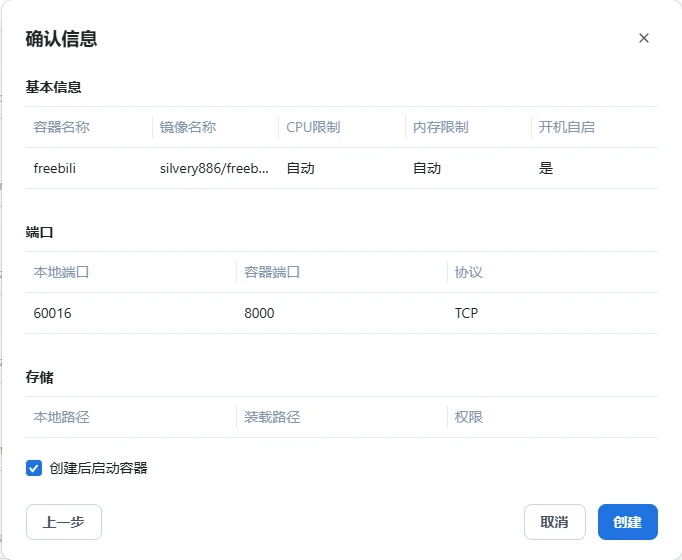Click the 装载路径 storage column header
Viewport: 682px width, 560px height.
[272, 417]
